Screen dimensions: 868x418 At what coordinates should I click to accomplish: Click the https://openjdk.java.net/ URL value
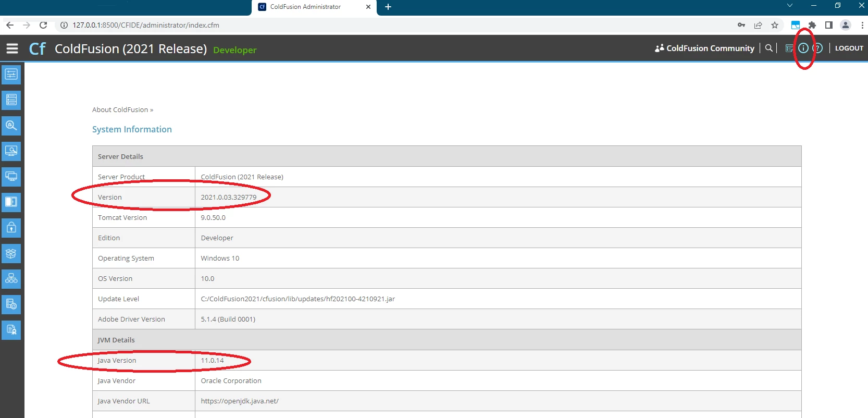click(x=240, y=401)
